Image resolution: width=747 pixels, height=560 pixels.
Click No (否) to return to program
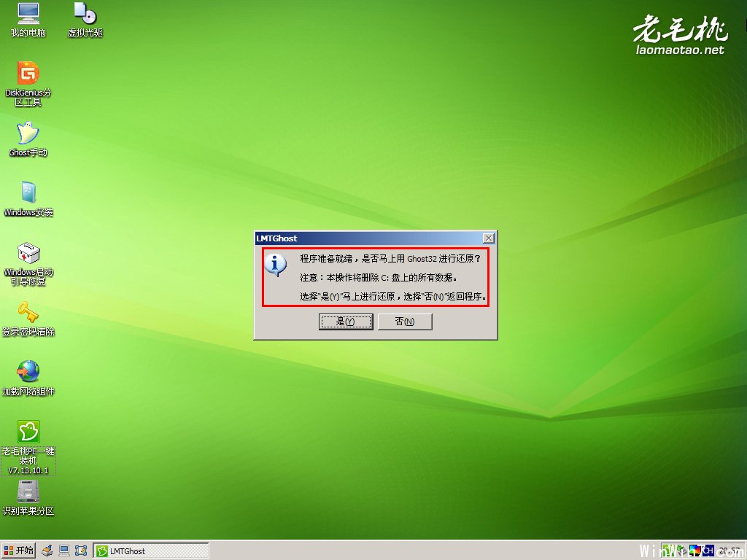[x=405, y=322]
